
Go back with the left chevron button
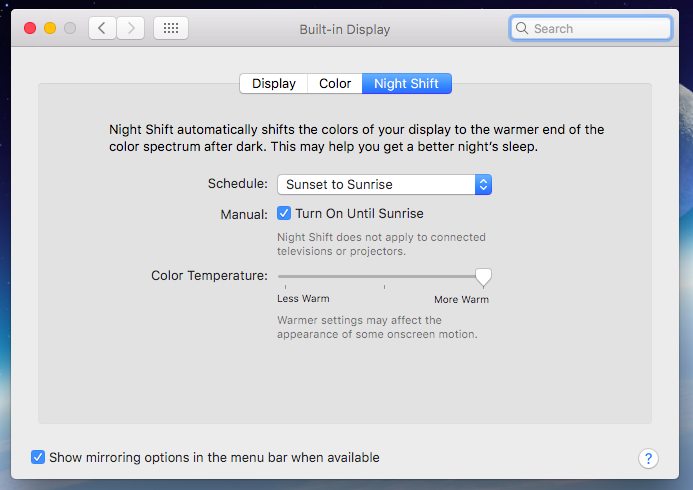[x=102, y=29]
